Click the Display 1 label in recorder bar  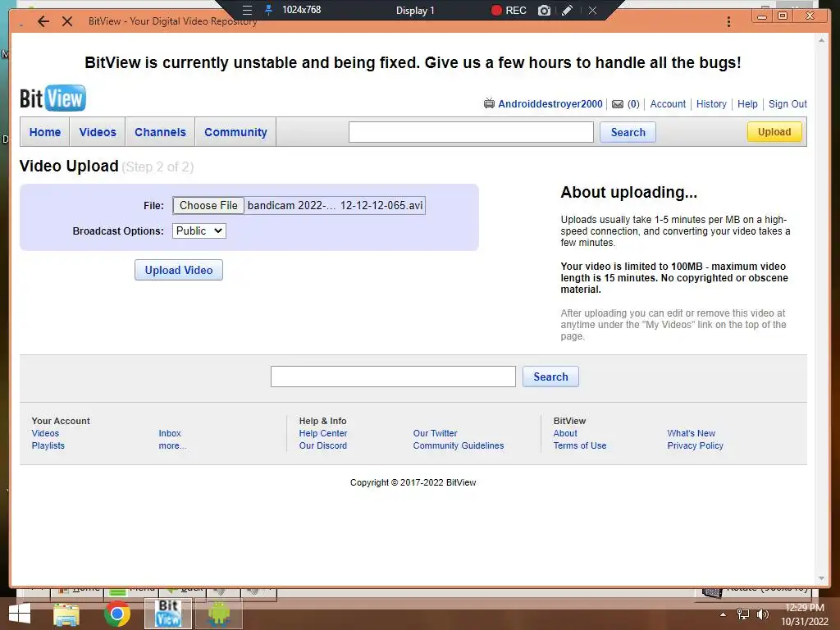pyautogui.click(x=415, y=10)
